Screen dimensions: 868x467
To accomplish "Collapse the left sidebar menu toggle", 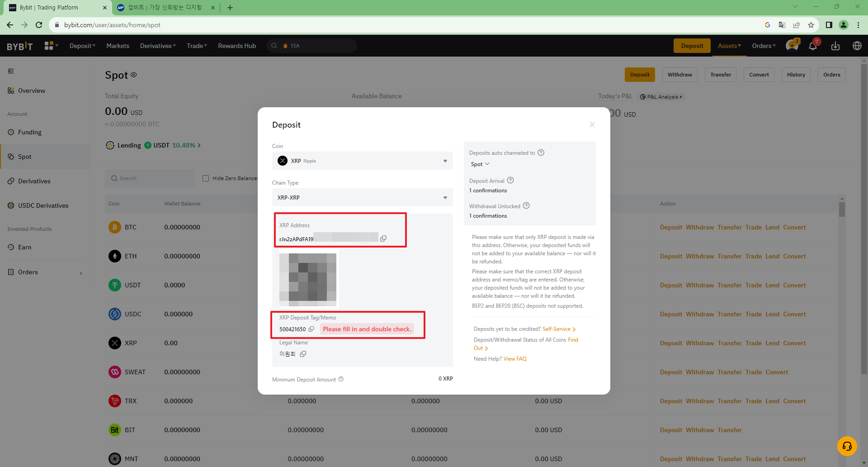I will point(11,71).
